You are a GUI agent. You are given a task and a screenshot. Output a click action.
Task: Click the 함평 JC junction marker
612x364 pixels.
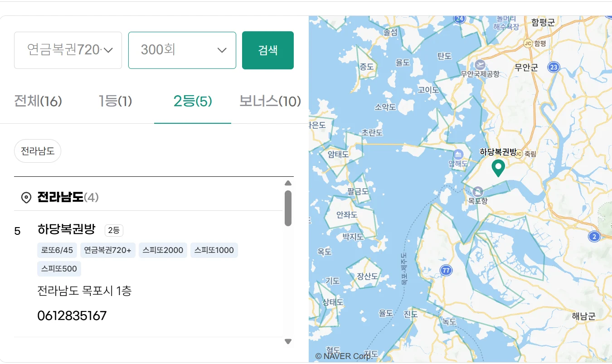point(528,43)
